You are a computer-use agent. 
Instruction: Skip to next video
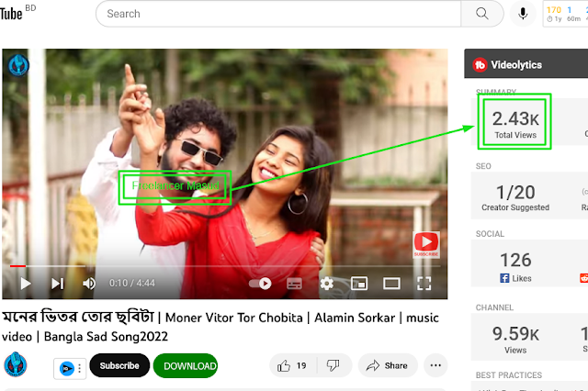(57, 283)
